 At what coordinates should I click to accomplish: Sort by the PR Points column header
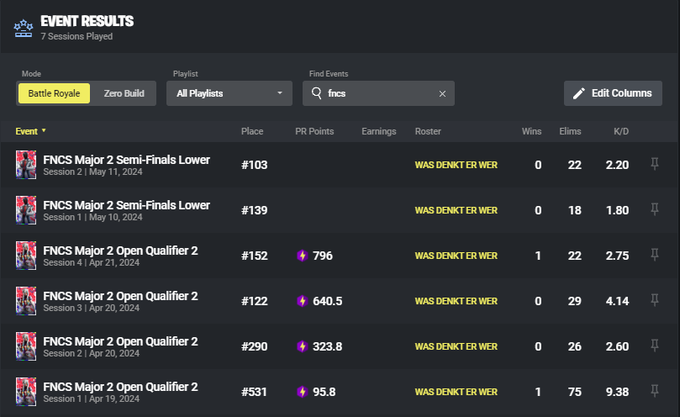[314, 131]
